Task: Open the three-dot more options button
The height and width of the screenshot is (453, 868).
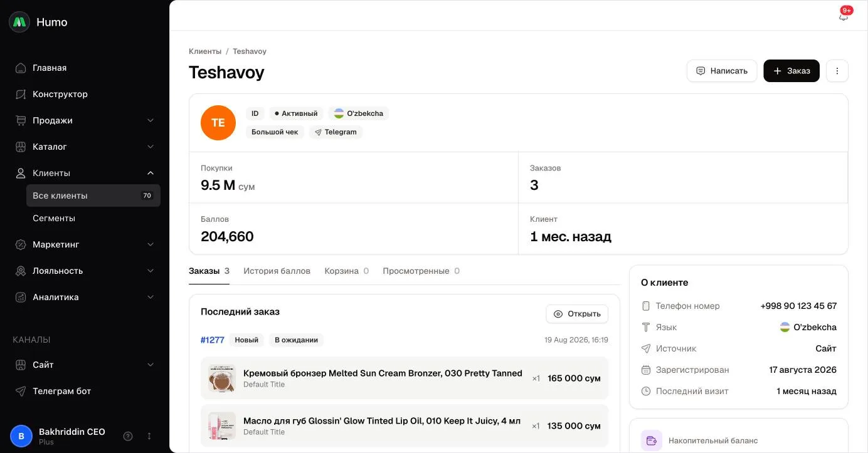Action: [837, 71]
